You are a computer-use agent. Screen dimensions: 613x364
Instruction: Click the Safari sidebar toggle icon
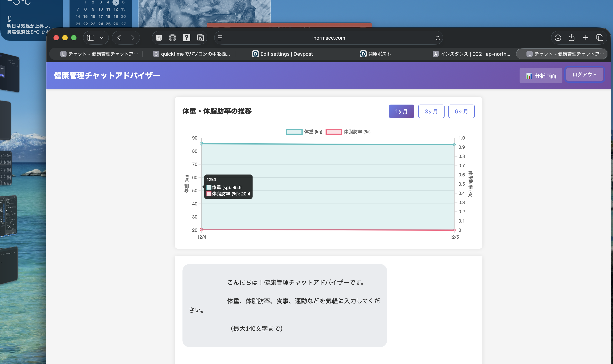[x=91, y=38]
